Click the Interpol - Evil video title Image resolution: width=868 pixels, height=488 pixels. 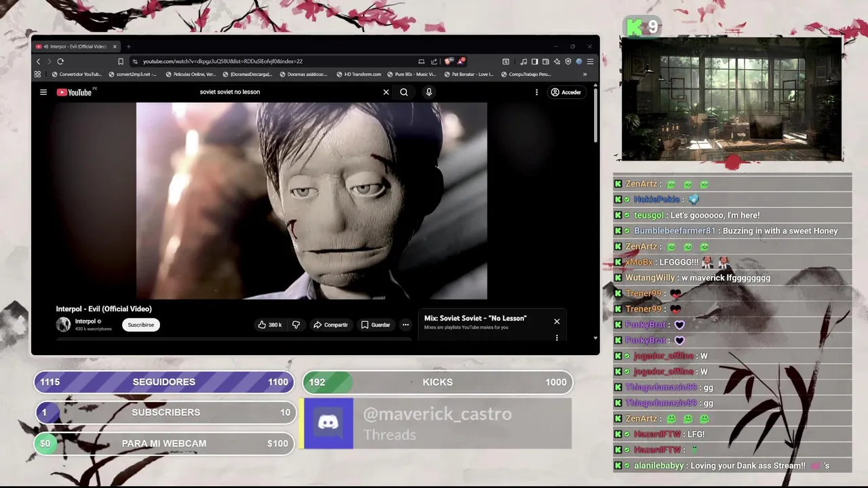[104, 309]
